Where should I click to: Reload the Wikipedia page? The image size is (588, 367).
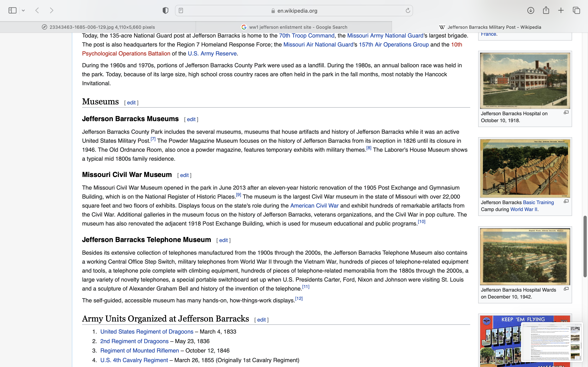[x=408, y=10]
